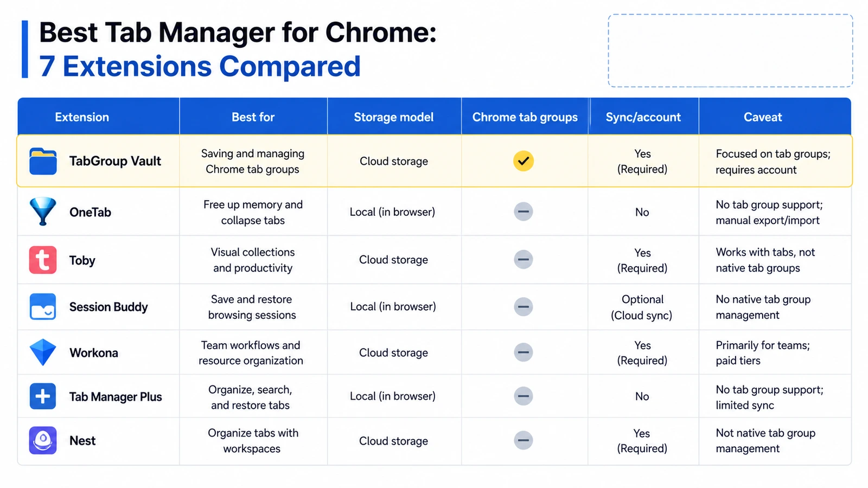
Task: Click "Primarily for teams; paid tiers" caveat
Action: (763, 352)
